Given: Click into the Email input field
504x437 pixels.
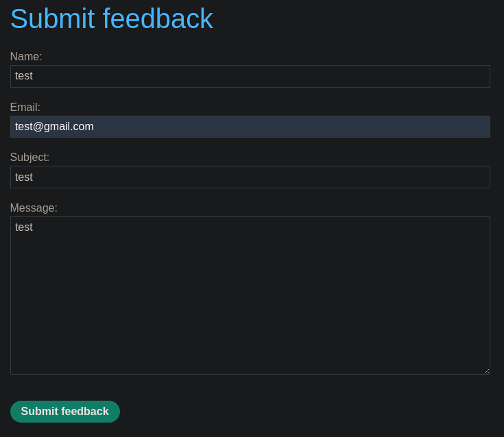Looking at the screenshot, I should (250, 127).
